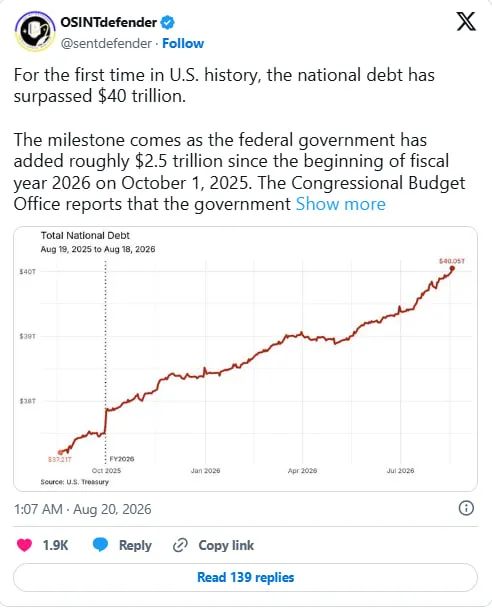
Task: Click the Copy link label
Action: pyautogui.click(x=226, y=545)
